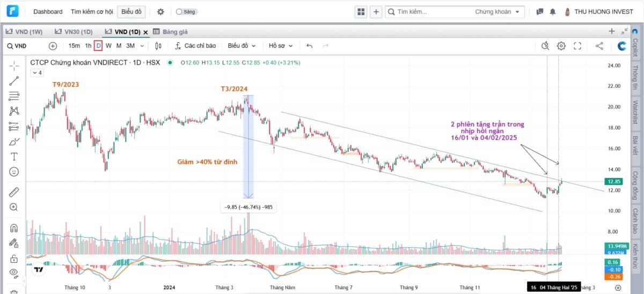Expand the timeframe dropdown chevron
The width and height of the screenshot is (644, 294).
pyautogui.click(x=142, y=46)
